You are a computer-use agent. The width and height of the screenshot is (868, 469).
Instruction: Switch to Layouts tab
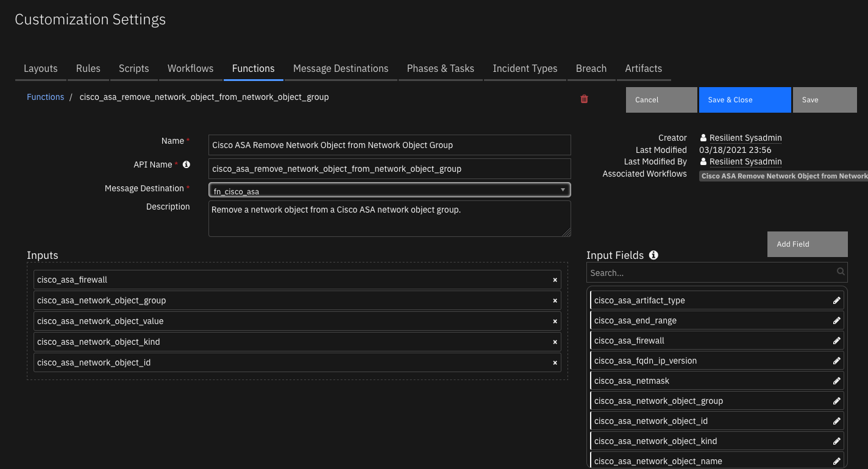41,68
